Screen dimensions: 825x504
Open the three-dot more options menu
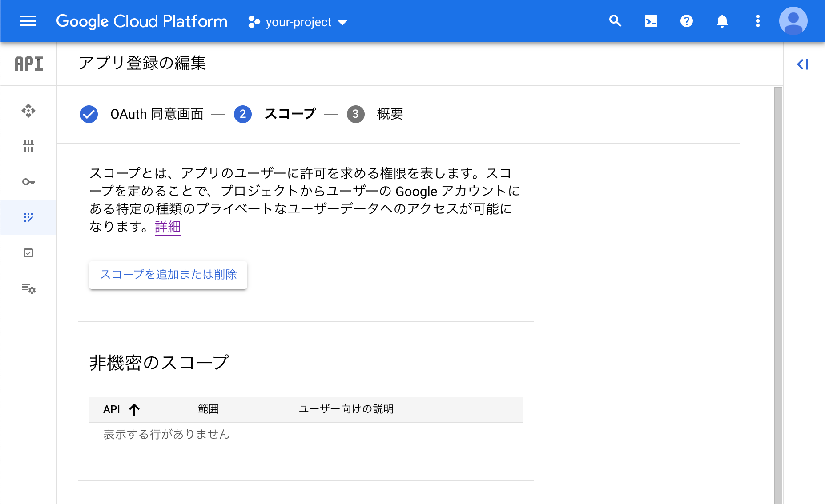pyautogui.click(x=758, y=21)
